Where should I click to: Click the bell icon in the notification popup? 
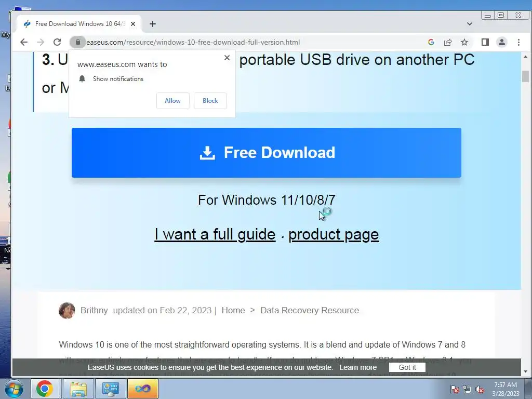82,79
